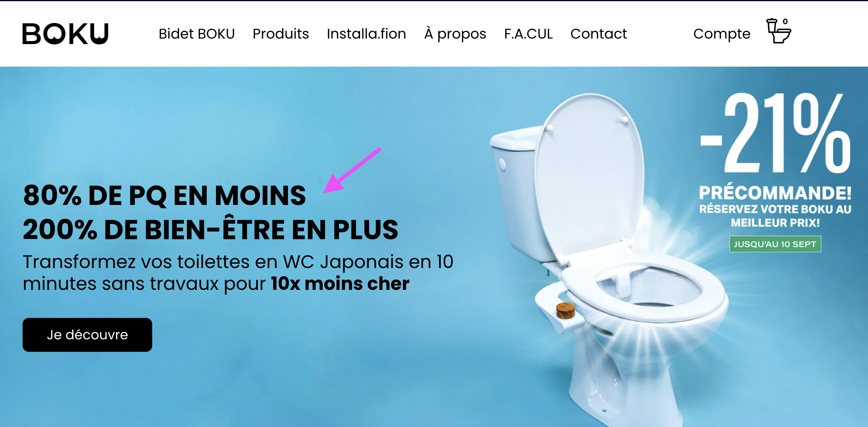Open the À propos page
868x427 pixels.
click(x=455, y=34)
